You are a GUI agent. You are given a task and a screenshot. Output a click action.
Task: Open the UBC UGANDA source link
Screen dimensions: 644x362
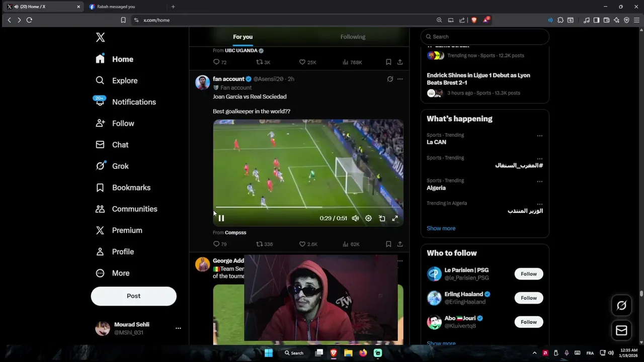point(244,51)
